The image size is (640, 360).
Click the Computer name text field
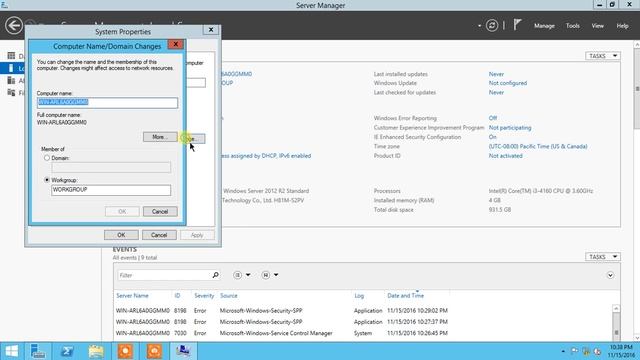[x=107, y=102]
